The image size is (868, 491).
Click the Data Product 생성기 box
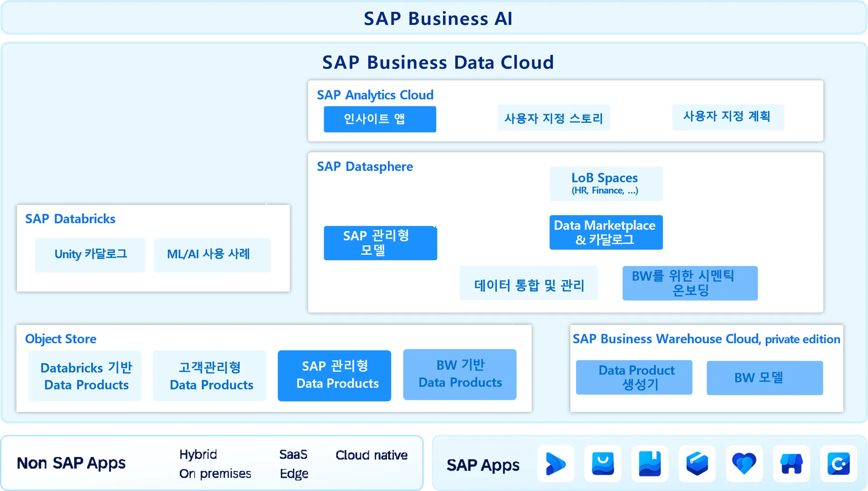[634, 377]
